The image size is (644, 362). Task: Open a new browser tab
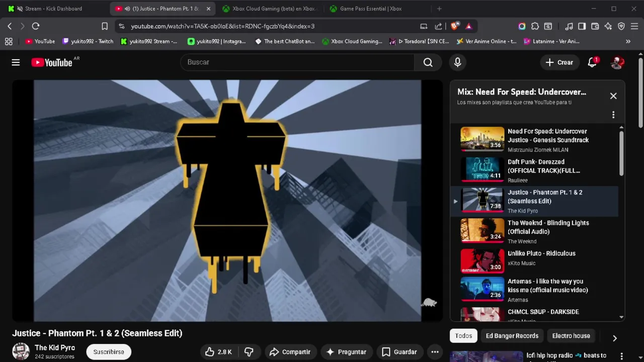[439, 9]
